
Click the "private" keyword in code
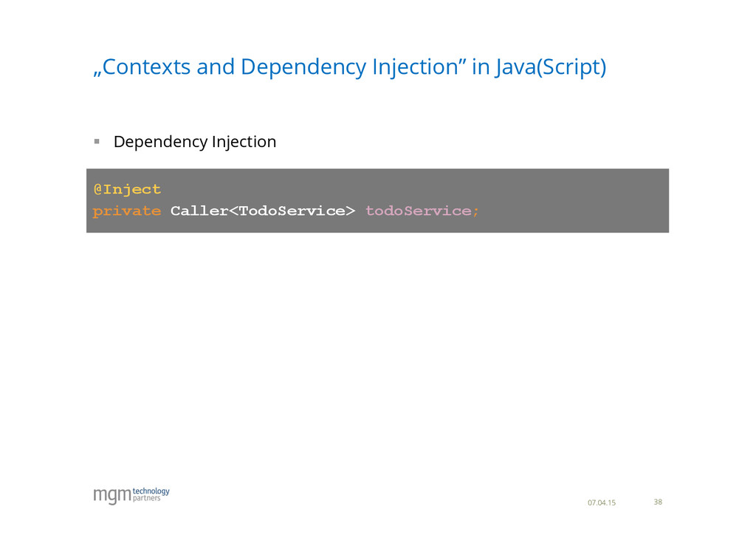point(127,211)
